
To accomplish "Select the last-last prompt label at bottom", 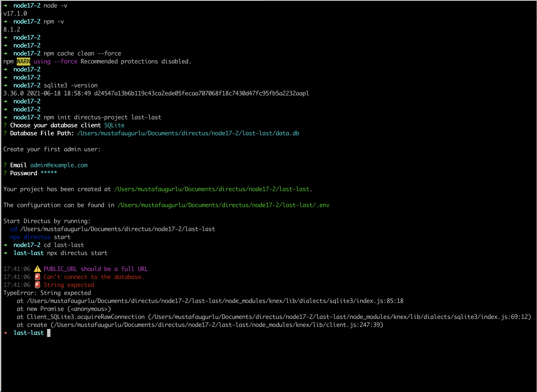I will click(x=29, y=333).
